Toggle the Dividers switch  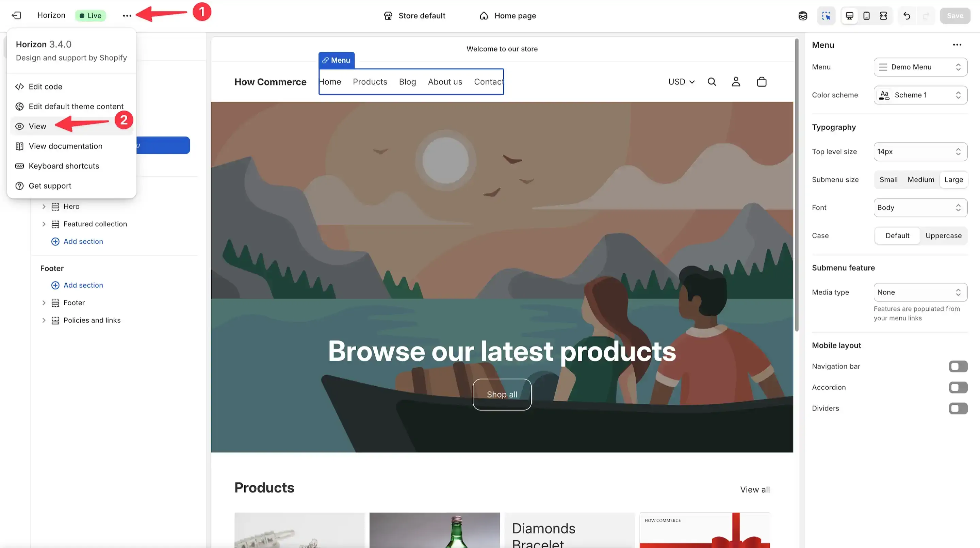coord(958,408)
